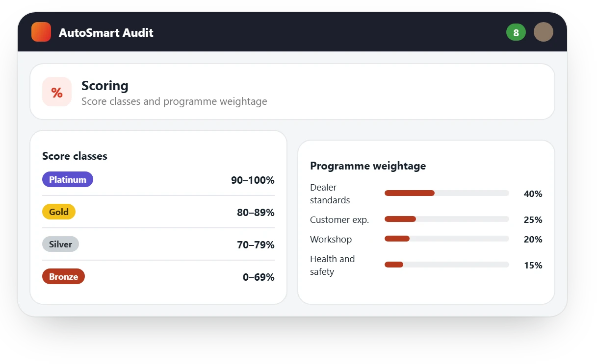Screen dimensions: 597x364
Task: Click the AutoSmart Audit title
Action: click(106, 32)
